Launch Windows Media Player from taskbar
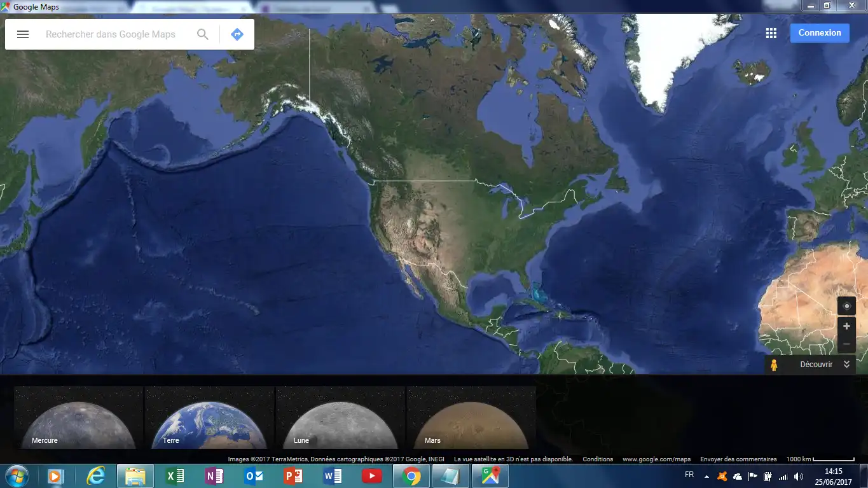868x488 pixels. point(55,476)
